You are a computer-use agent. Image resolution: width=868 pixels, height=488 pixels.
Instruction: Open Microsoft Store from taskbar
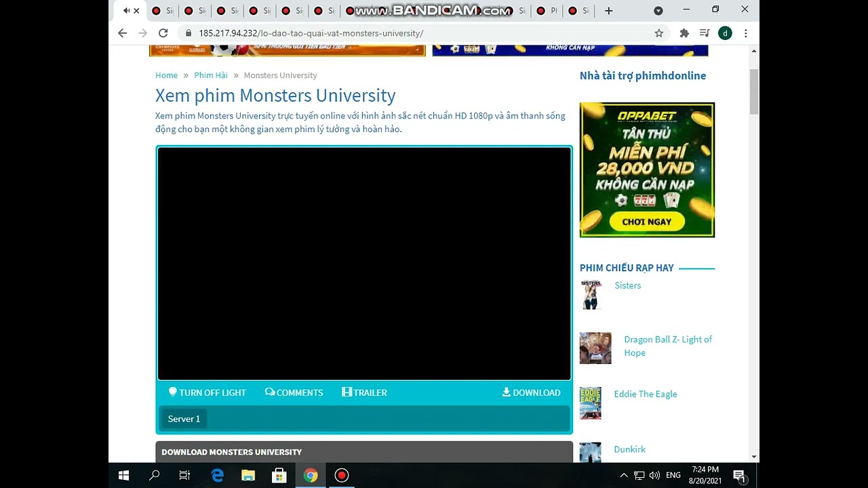pyautogui.click(x=279, y=475)
